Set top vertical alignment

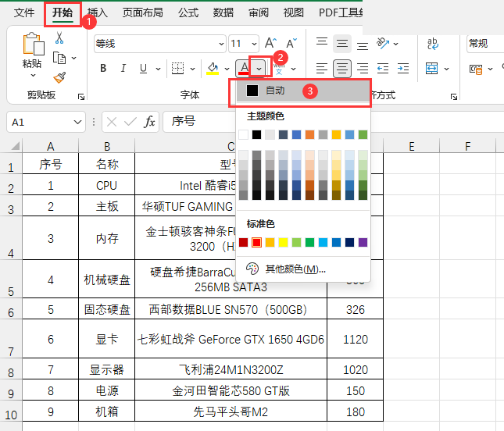point(322,43)
